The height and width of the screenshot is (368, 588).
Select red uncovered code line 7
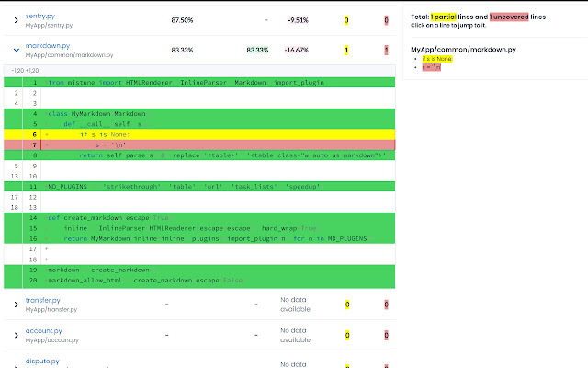tap(199, 145)
